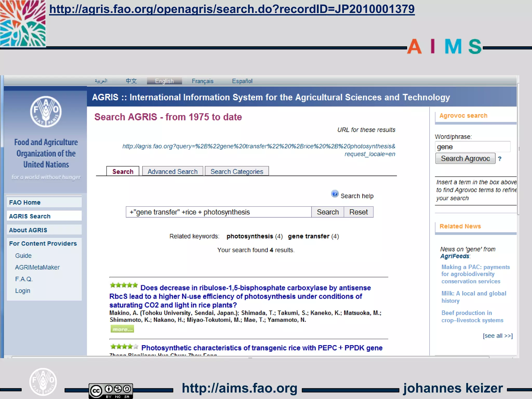Image resolution: width=532 pixels, height=399 pixels.
Task: Click the blue Search help question icon
Action: click(x=335, y=194)
